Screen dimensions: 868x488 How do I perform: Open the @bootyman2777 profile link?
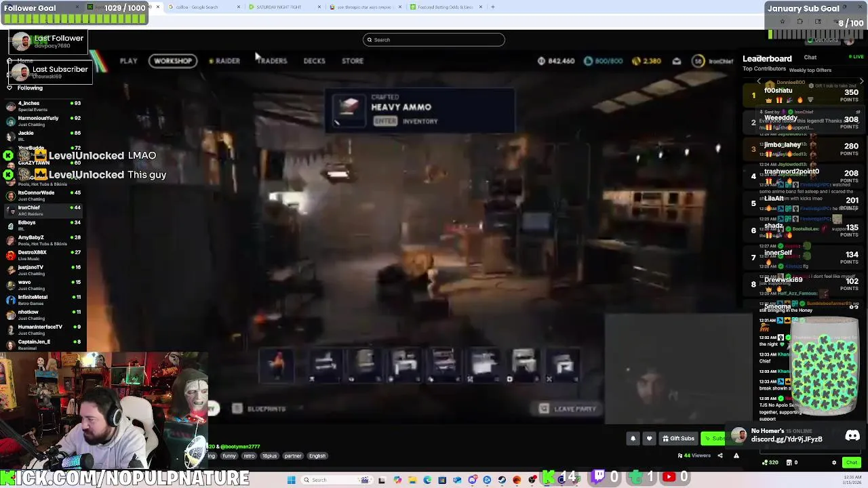pos(240,447)
